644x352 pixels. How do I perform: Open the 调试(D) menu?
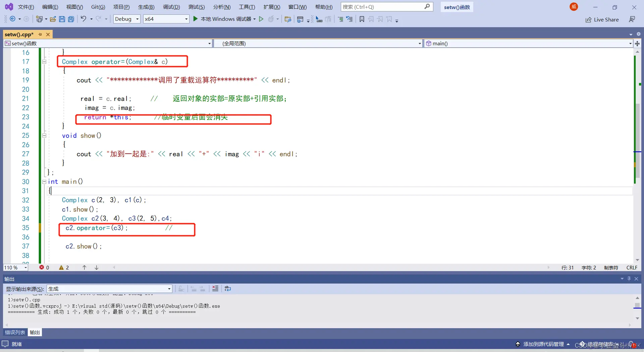coord(171,7)
